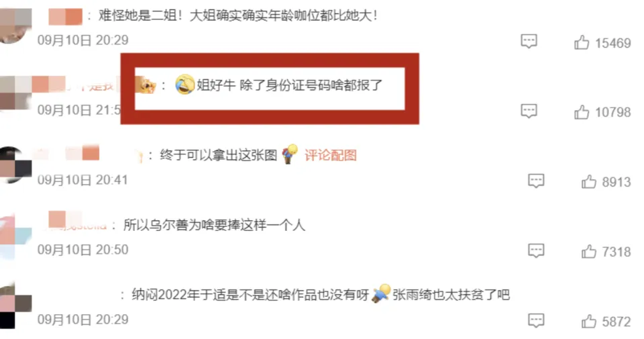Like the 乌尔善 comment with 7318 likes
The image size is (644, 339).
(588, 251)
